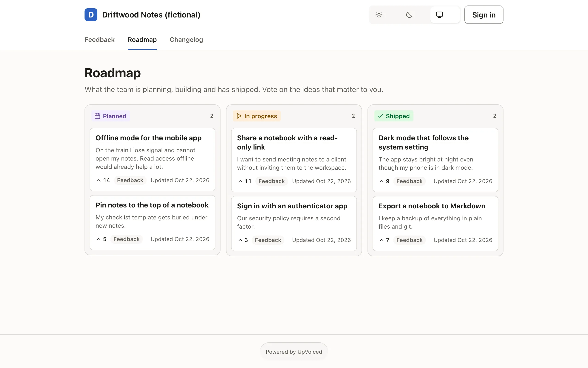Click Feedback tag on authenticator app card
This screenshot has width=588, height=368.
pyautogui.click(x=268, y=240)
